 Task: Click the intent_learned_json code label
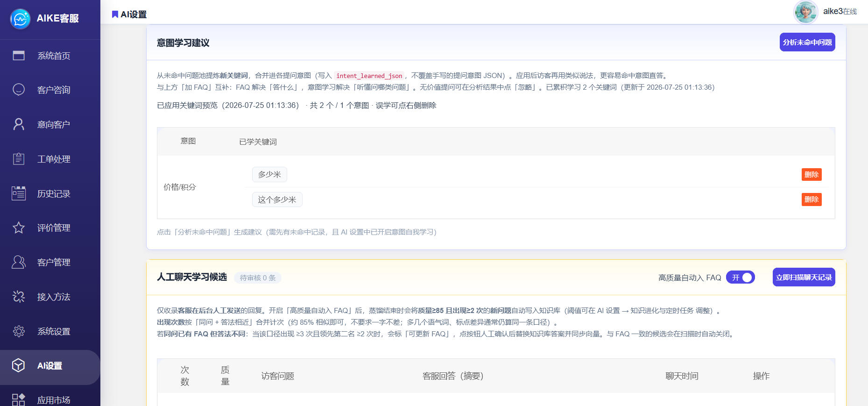[369, 76]
